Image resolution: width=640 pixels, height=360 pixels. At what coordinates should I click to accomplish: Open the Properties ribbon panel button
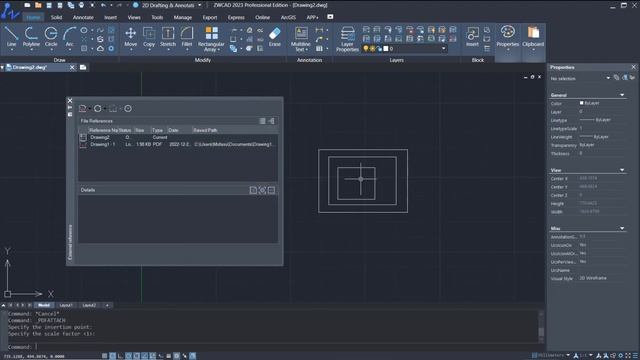click(508, 37)
